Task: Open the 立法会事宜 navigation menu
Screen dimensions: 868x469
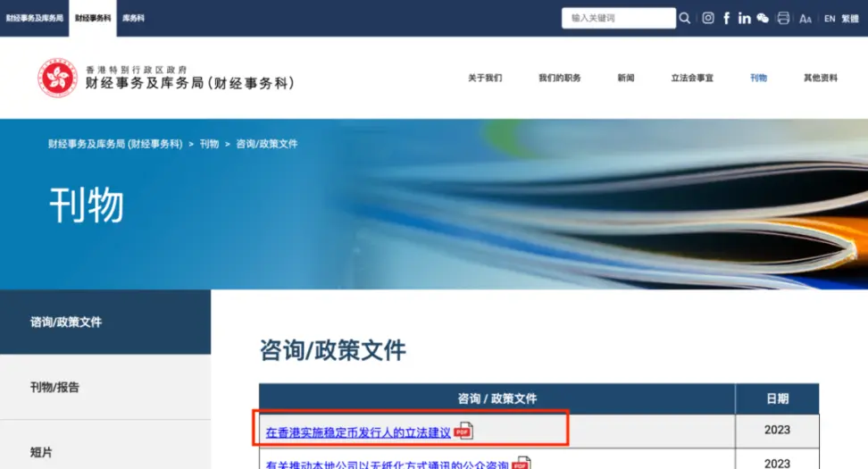Action: click(x=692, y=78)
